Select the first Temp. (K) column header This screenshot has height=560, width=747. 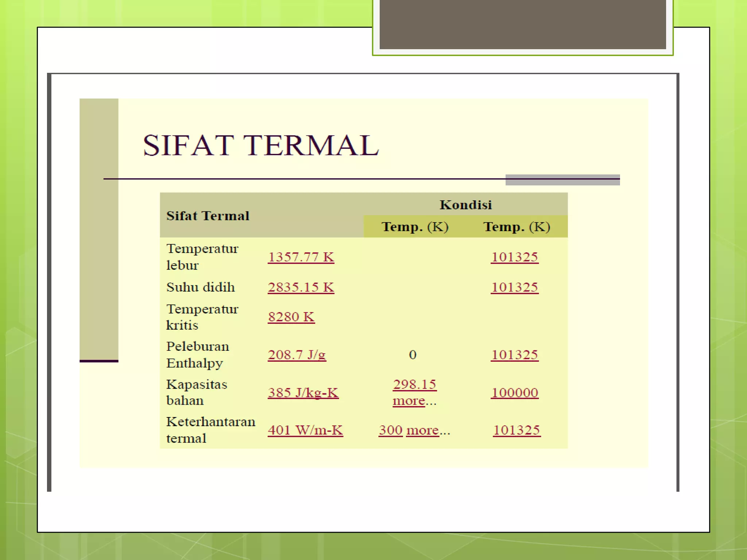(x=415, y=227)
